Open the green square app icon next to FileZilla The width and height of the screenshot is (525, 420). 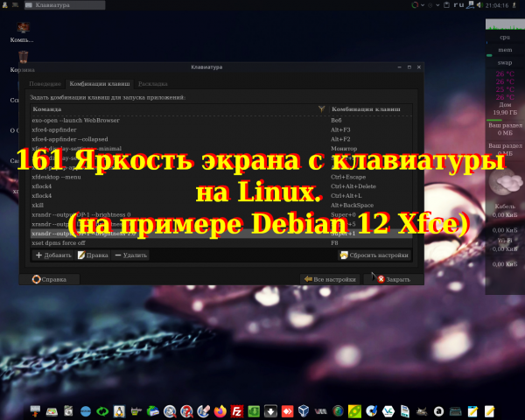tap(254, 411)
